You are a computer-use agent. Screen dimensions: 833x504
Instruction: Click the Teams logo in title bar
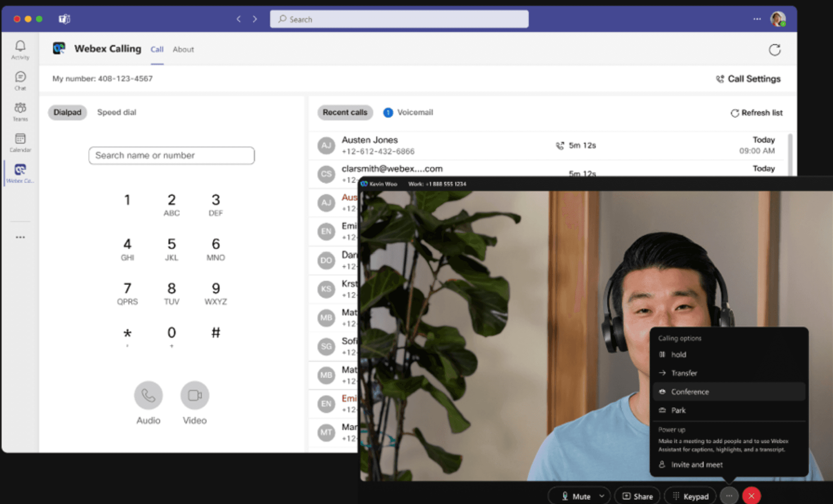64,19
